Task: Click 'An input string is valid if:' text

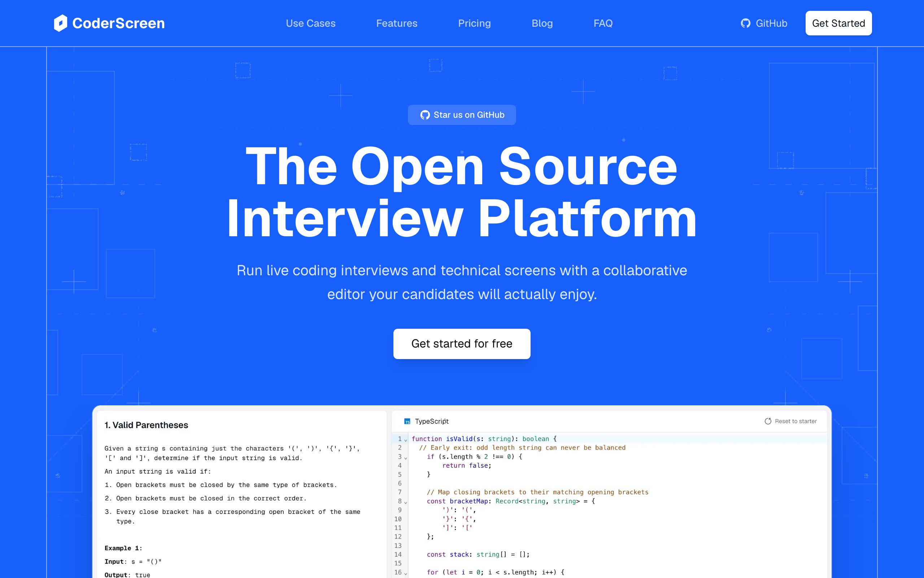Action: point(158,472)
